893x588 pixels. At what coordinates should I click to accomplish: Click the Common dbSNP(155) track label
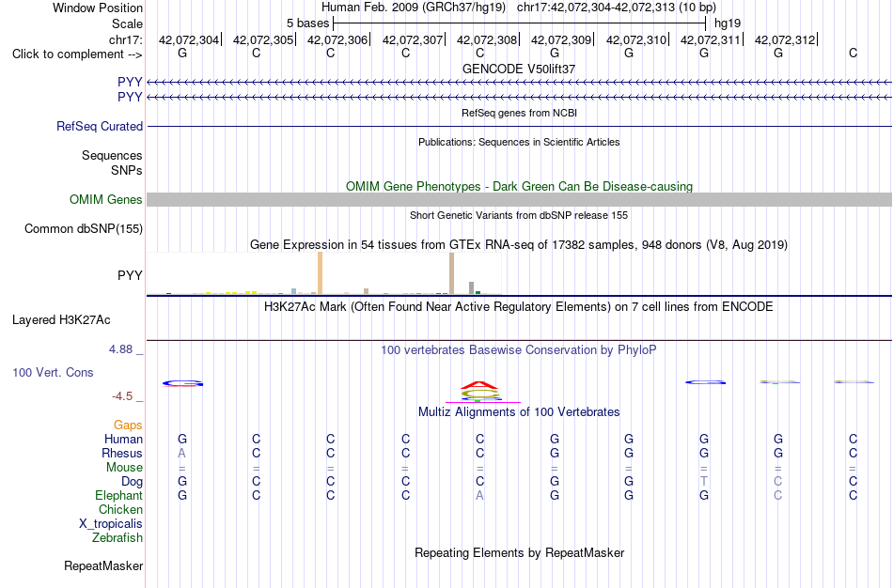point(84,229)
